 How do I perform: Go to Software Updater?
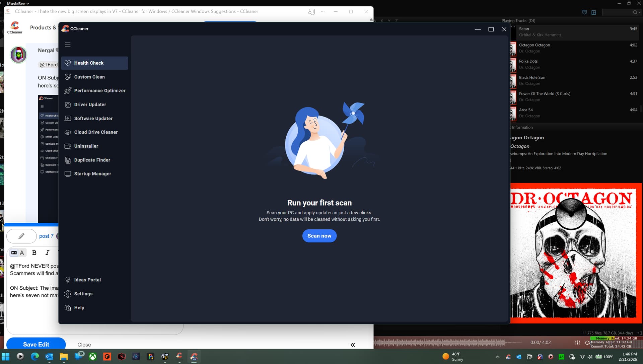point(93,119)
